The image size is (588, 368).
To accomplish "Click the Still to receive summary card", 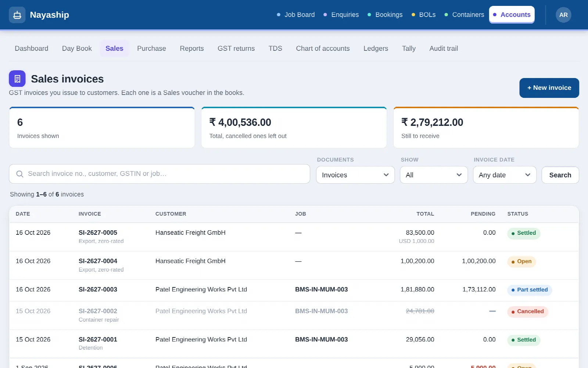I will [486, 128].
